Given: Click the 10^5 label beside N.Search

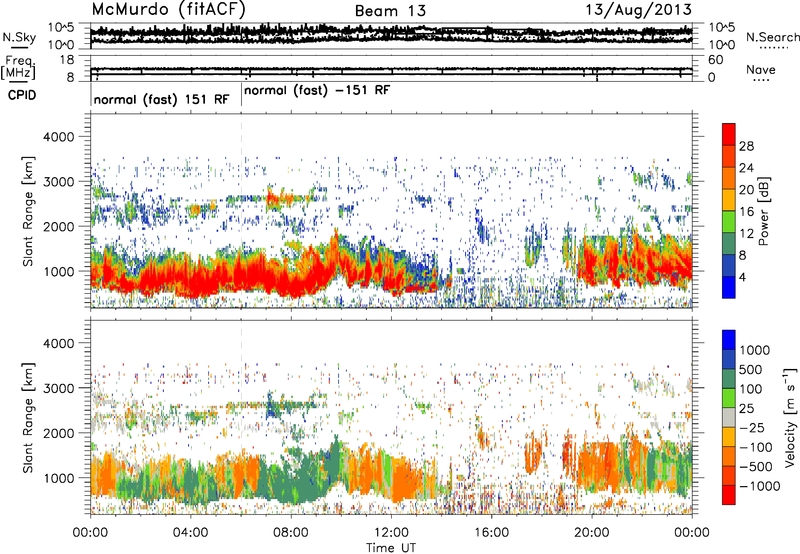Looking at the screenshot, I should (721, 28).
